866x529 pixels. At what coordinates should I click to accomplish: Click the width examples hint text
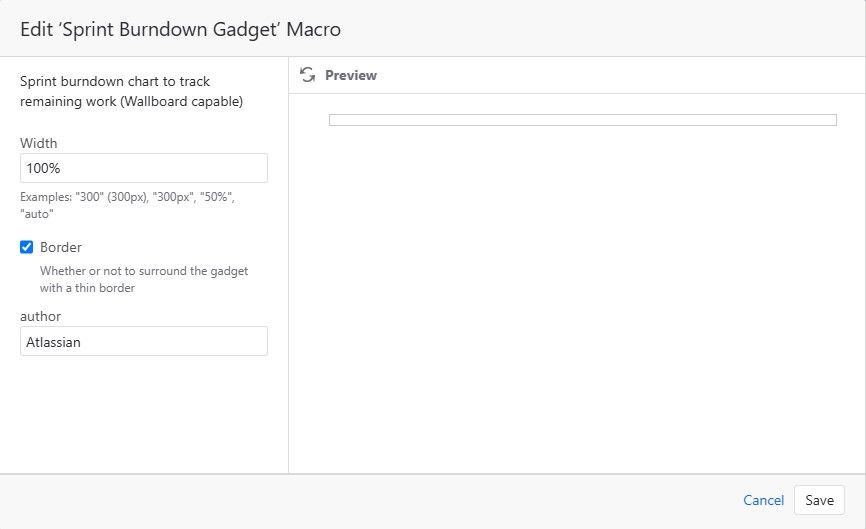128,205
